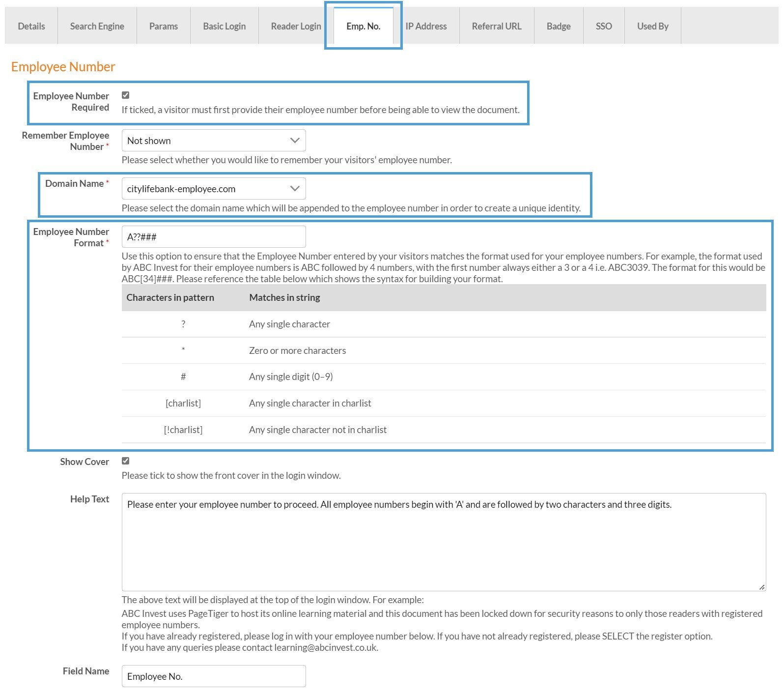Click the Employee Number heading
Screen dimensions: 784x696
pos(63,67)
